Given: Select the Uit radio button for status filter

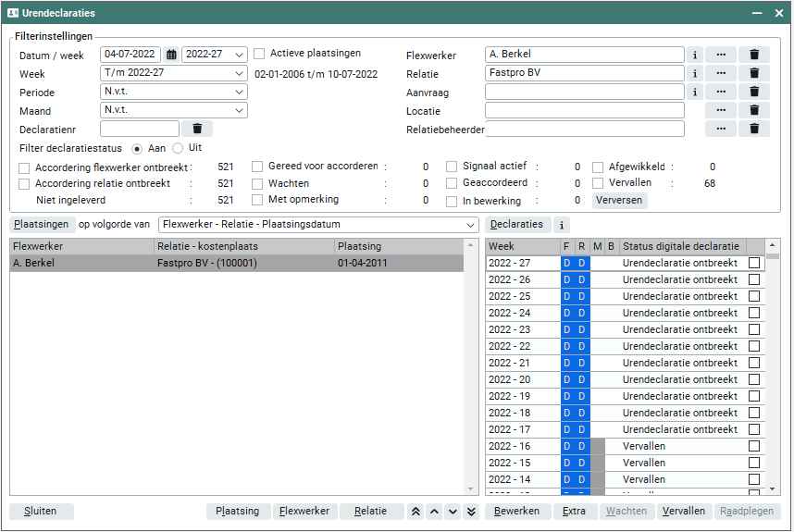Looking at the screenshot, I should (x=179, y=148).
